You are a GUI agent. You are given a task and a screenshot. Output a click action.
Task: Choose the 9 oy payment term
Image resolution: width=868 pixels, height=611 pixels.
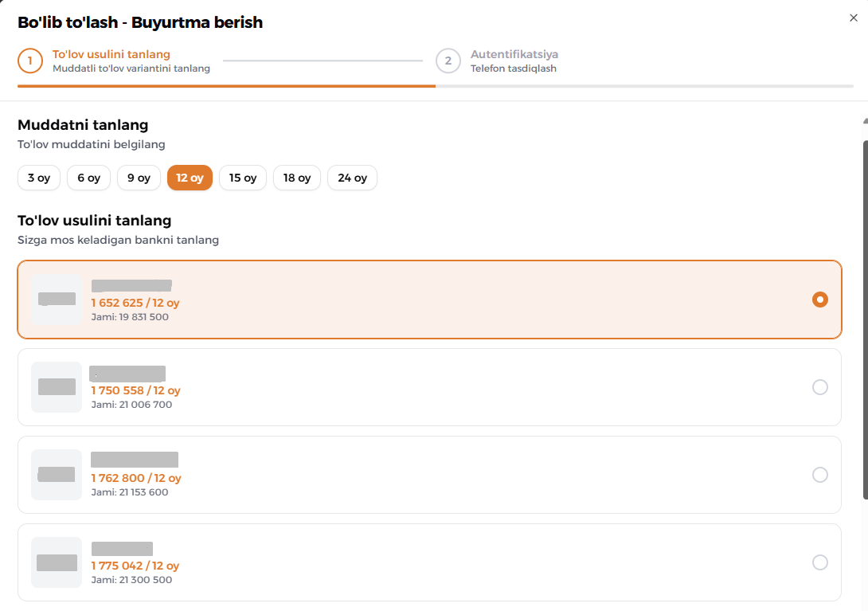pyautogui.click(x=139, y=178)
